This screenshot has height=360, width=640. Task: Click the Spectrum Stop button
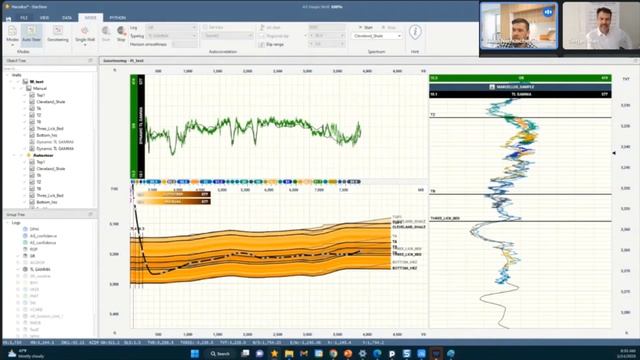point(389,27)
